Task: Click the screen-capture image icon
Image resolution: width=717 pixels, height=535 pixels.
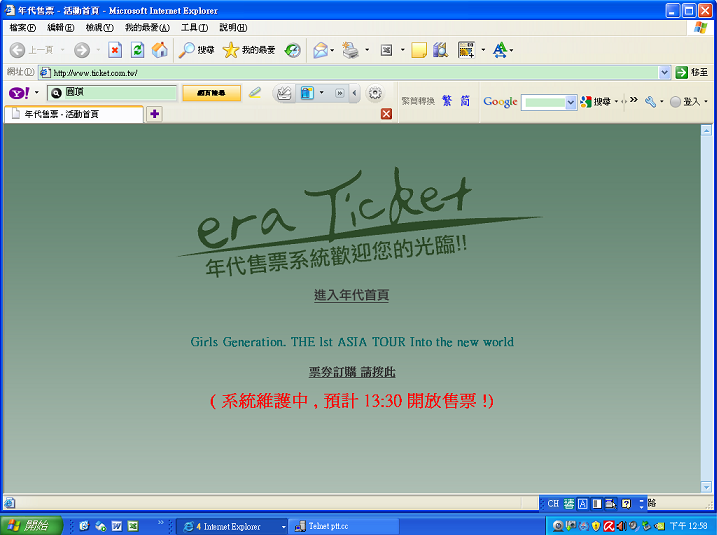Action: click(x=466, y=50)
